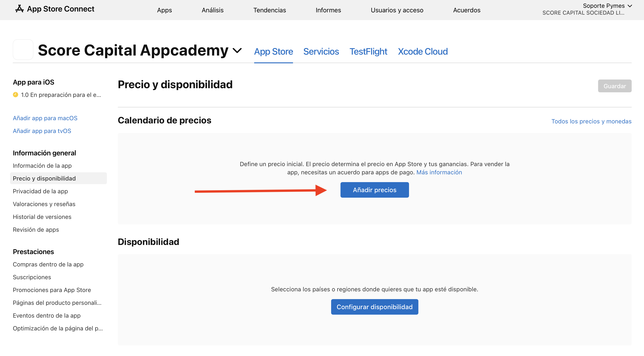Expand the Score Capital Appcademy app chevron
The height and width of the screenshot is (356, 644).
point(237,50)
